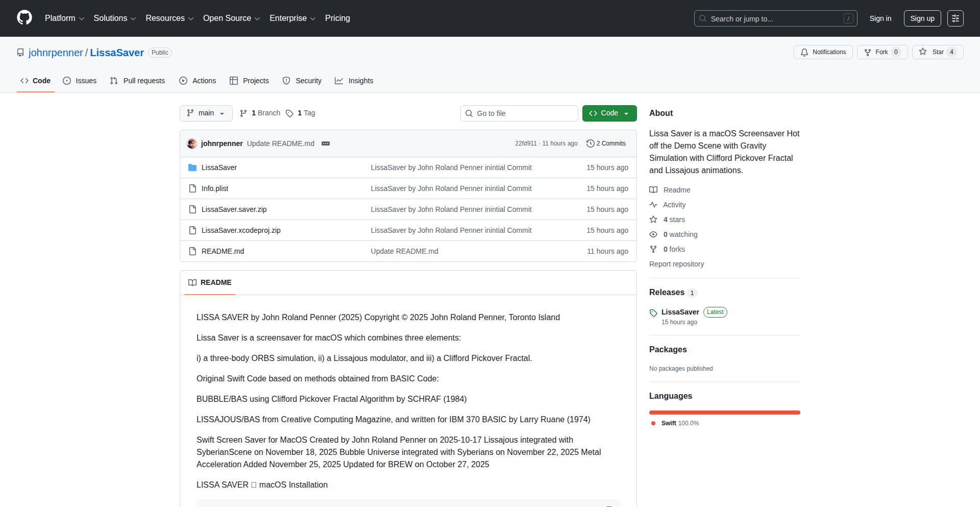Click the GitHub logo icon
980x507 pixels.
tap(24, 18)
